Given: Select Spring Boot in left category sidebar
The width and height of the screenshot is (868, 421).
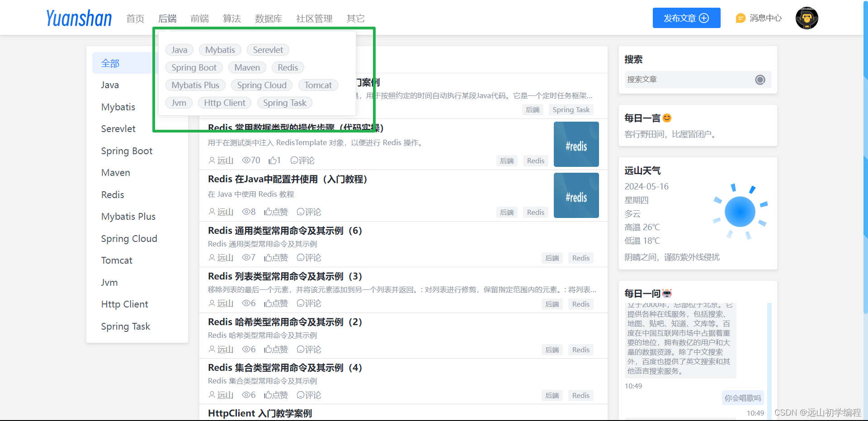Looking at the screenshot, I should pos(127,151).
